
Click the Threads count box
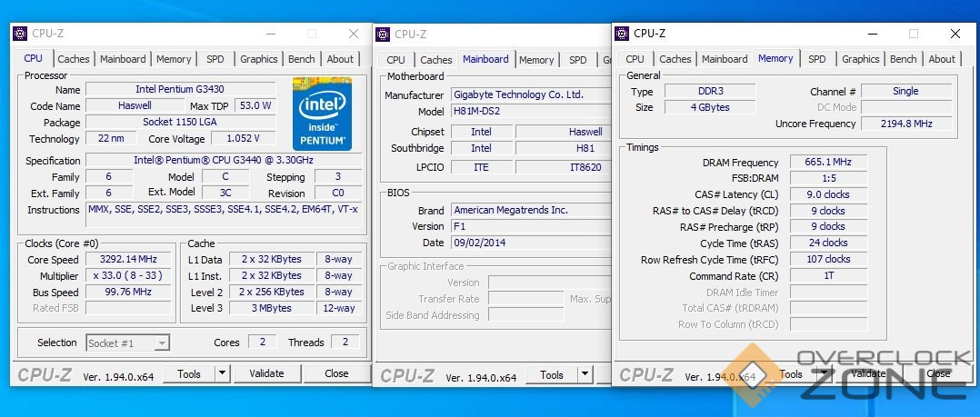(x=345, y=343)
